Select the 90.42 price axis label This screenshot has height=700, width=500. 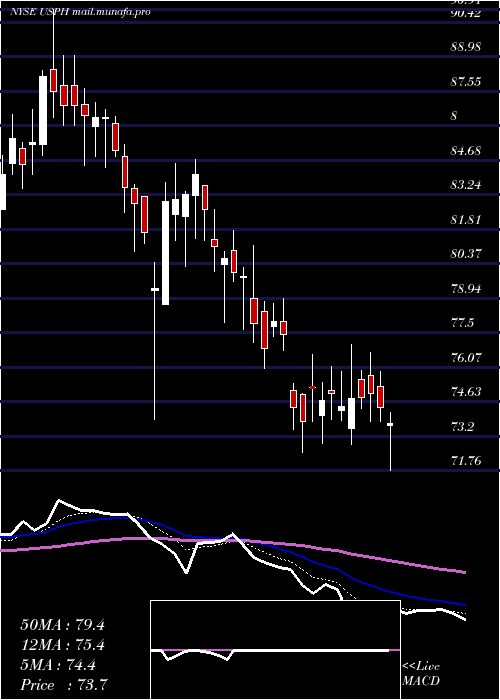click(466, 13)
